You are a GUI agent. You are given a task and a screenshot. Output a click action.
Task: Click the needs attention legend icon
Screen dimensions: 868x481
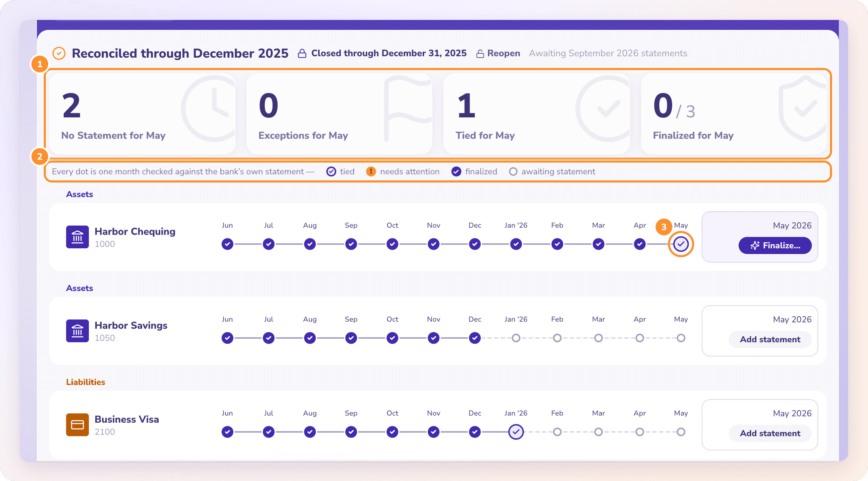click(x=371, y=171)
